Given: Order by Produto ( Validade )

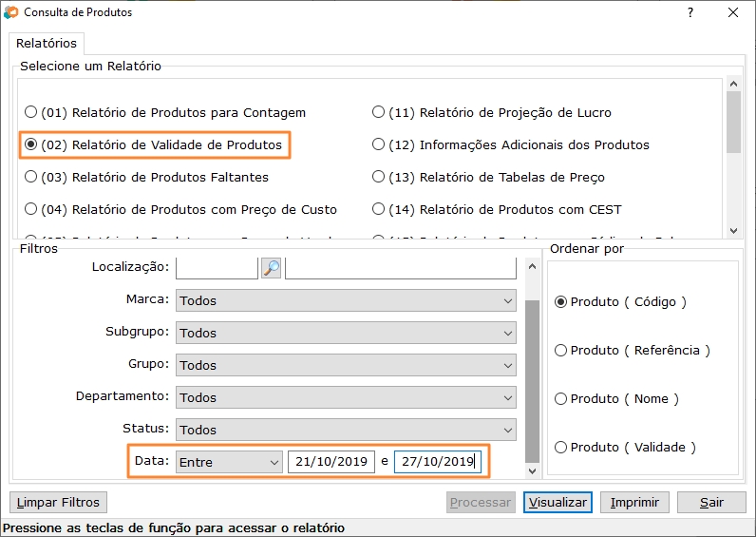Looking at the screenshot, I should [560, 447].
